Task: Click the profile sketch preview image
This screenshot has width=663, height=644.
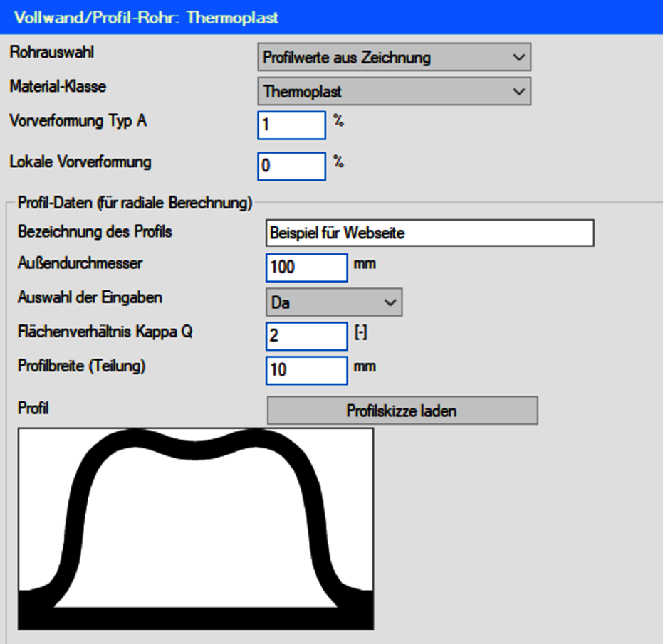Action: (x=196, y=528)
